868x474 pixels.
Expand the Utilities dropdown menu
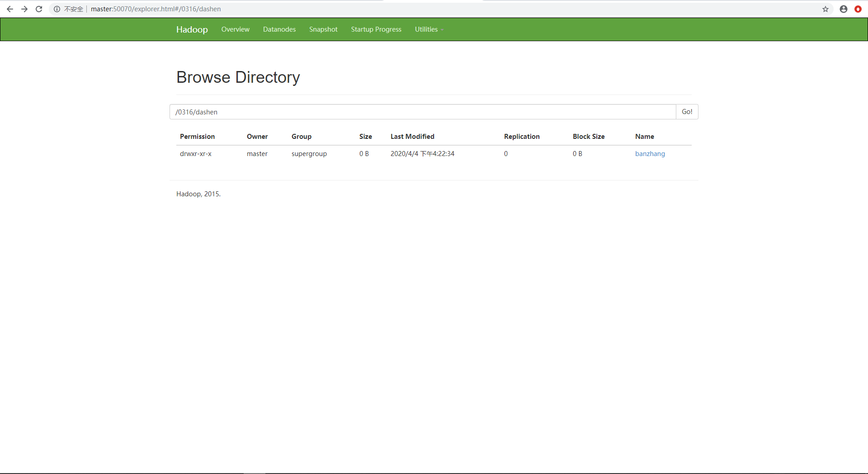429,29
